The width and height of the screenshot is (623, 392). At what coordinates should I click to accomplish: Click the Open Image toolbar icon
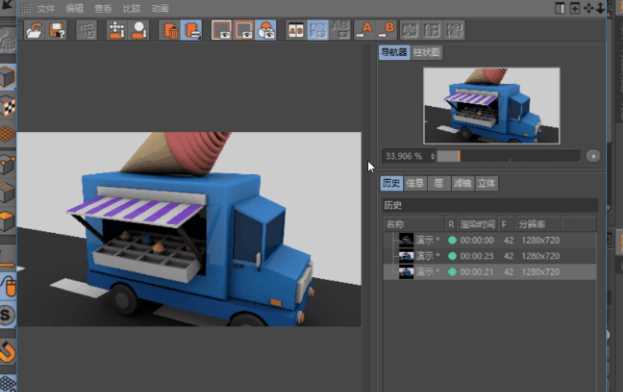tap(34, 30)
